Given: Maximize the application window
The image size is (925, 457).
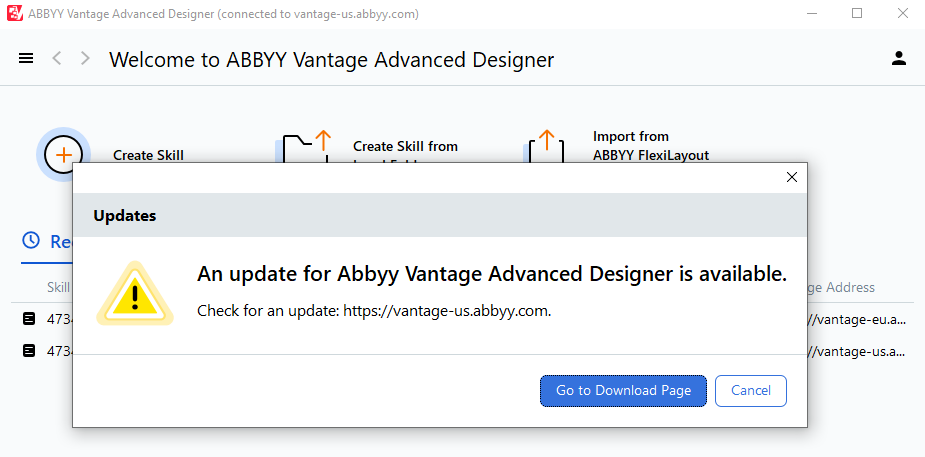Looking at the screenshot, I should click(857, 13).
